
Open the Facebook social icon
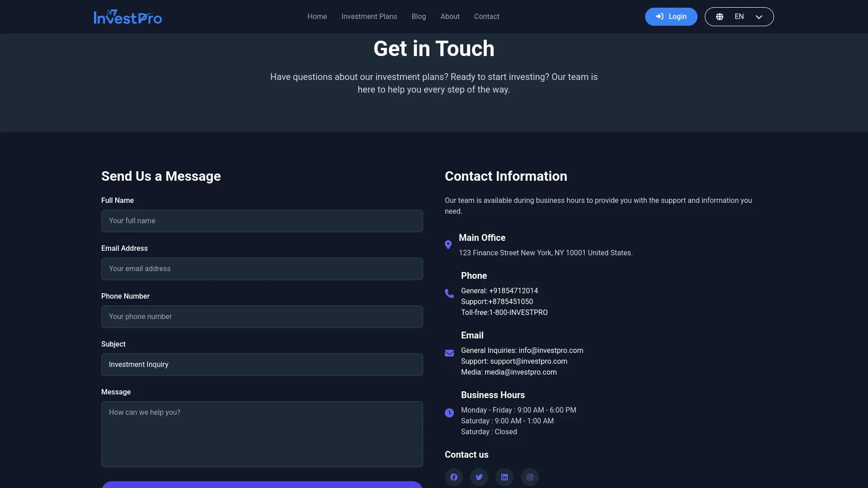[453, 477]
